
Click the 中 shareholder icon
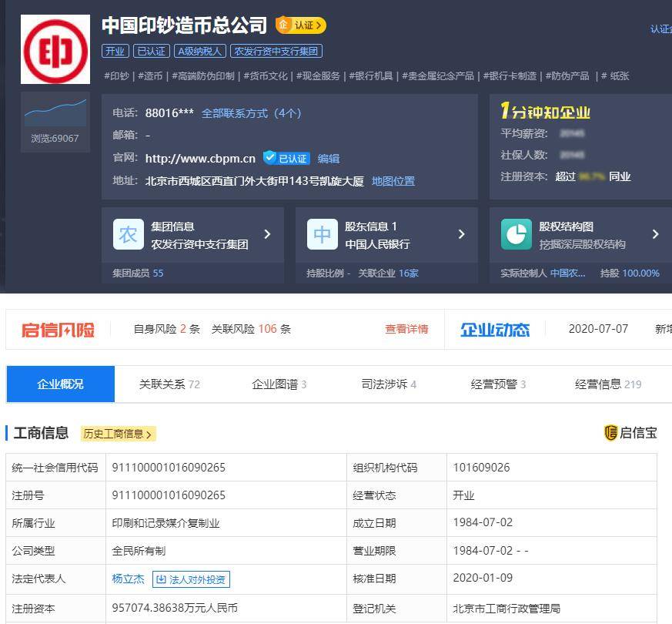(323, 234)
